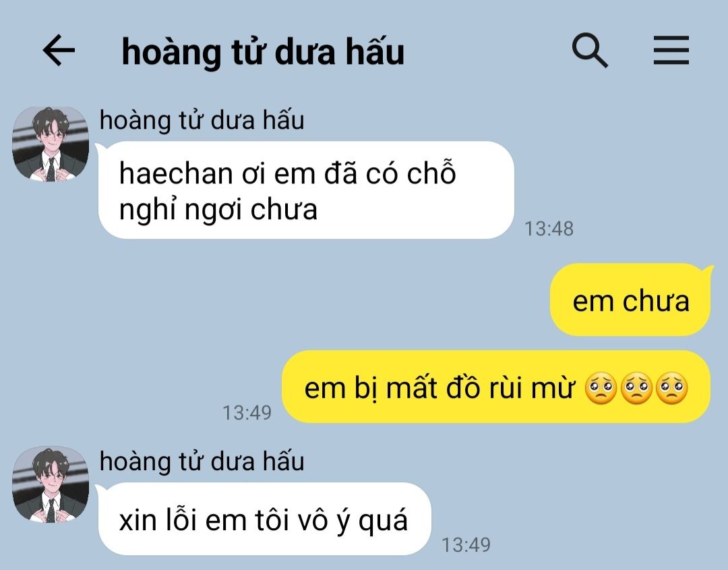The width and height of the screenshot is (728, 570).
Task: Select the xin lỗi em tôi vô ý quá bubble
Action: coord(264,519)
